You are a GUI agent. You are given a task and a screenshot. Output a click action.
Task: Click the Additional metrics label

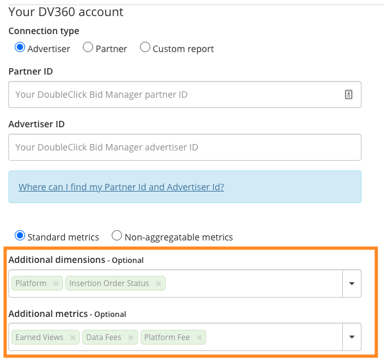48,314
